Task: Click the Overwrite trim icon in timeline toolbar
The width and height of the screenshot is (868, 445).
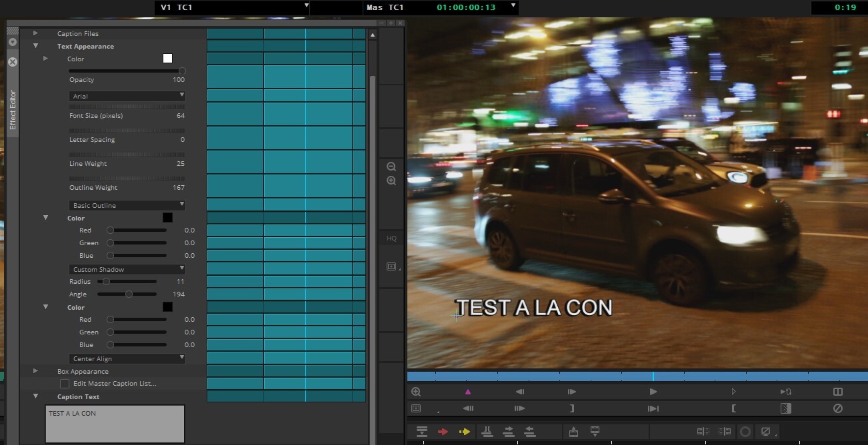Action: click(x=487, y=432)
